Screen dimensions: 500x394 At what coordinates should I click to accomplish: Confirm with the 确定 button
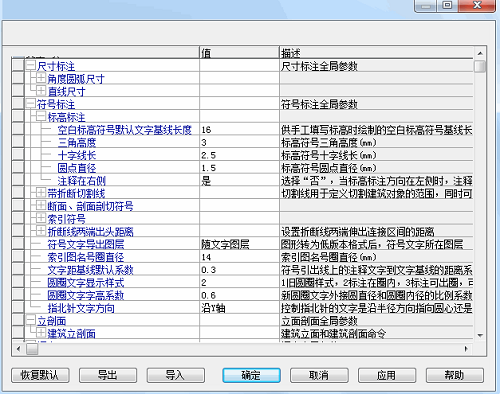(x=251, y=375)
